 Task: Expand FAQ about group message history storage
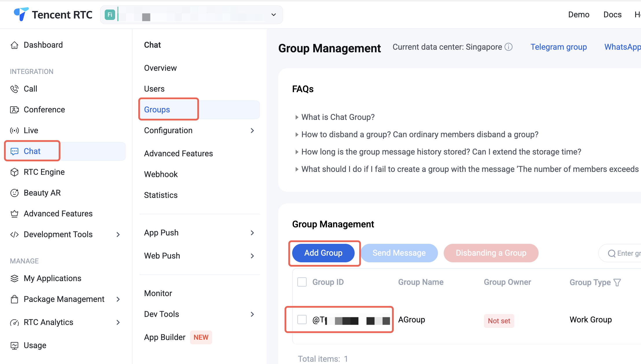438,152
